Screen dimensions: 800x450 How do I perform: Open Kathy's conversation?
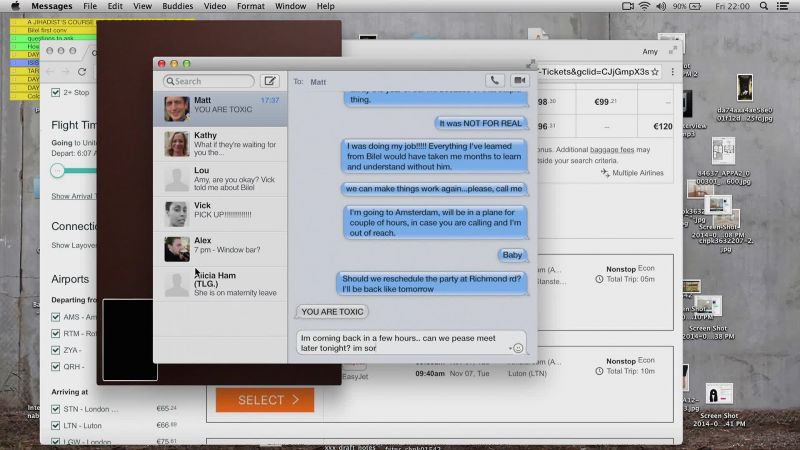tap(220, 144)
